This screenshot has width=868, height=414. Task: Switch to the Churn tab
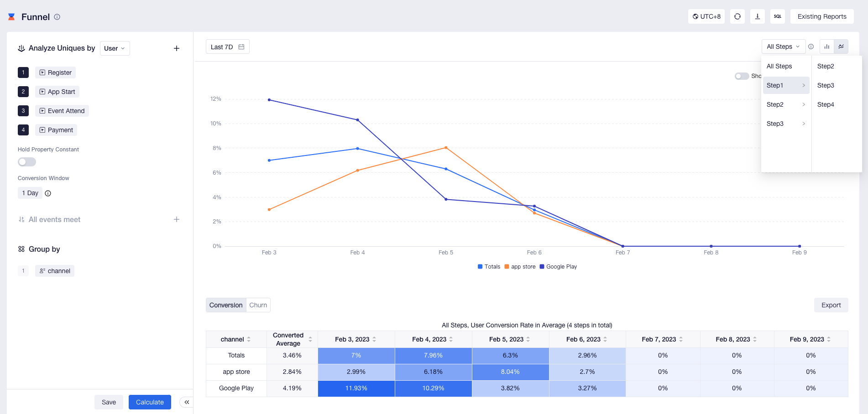[258, 305]
